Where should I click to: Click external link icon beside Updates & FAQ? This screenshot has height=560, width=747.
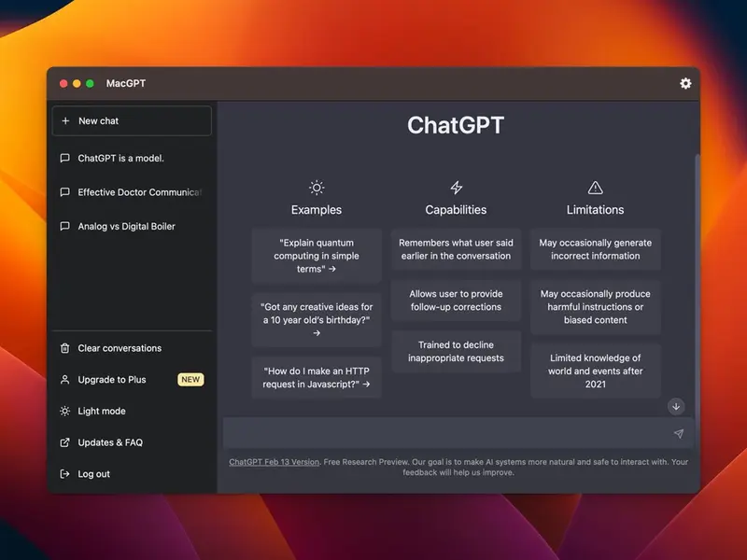click(64, 442)
